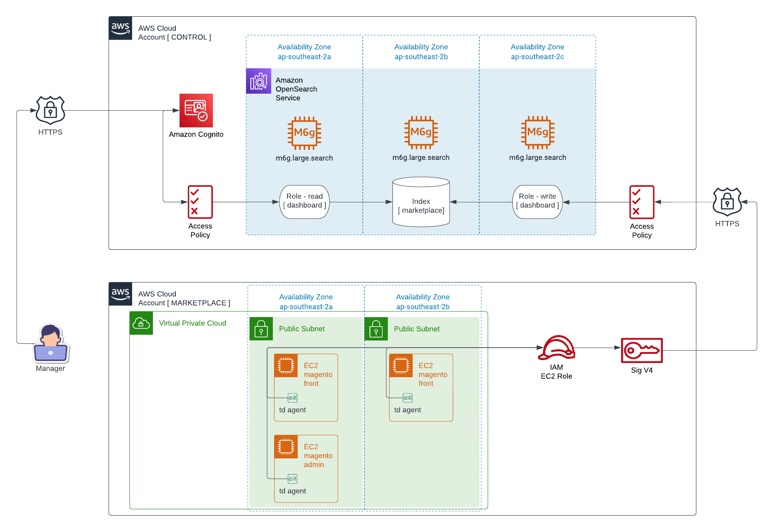Click the EC2 magento admin instance icon

286,447
